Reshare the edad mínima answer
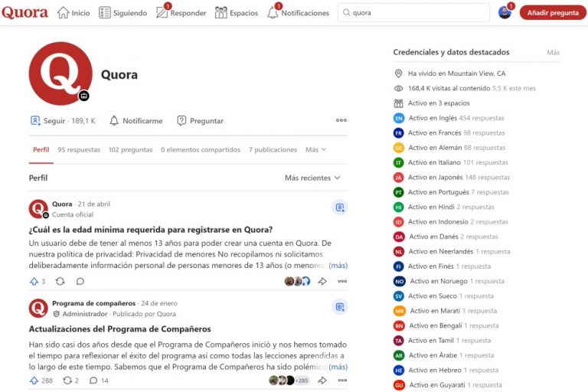 click(x=60, y=281)
